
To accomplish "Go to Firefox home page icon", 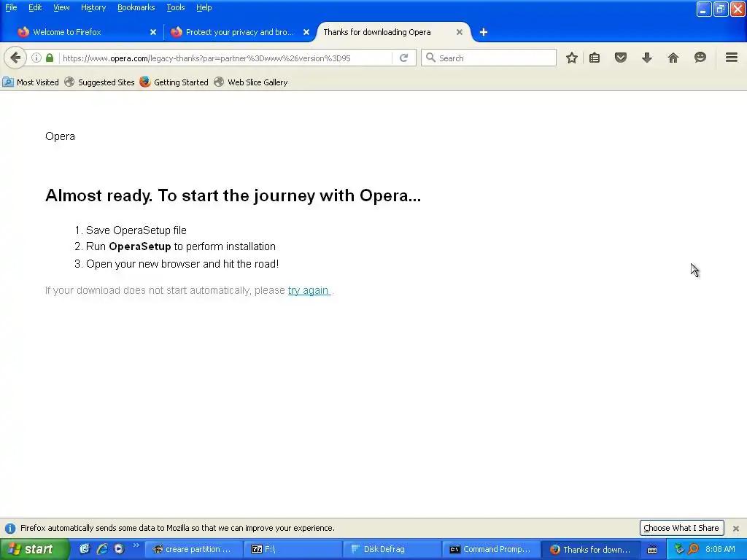I will [673, 58].
